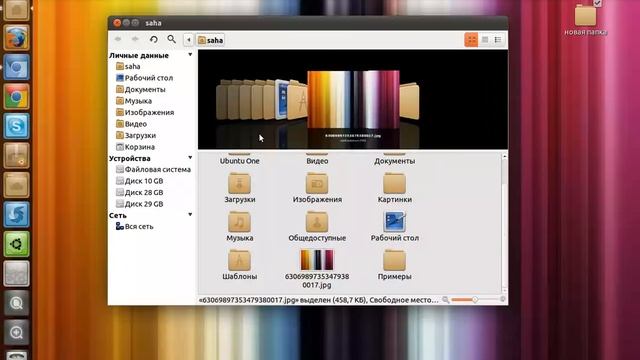Select the Рабочий стол folder icon
The width and height of the screenshot is (640, 360).
pos(394,222)
